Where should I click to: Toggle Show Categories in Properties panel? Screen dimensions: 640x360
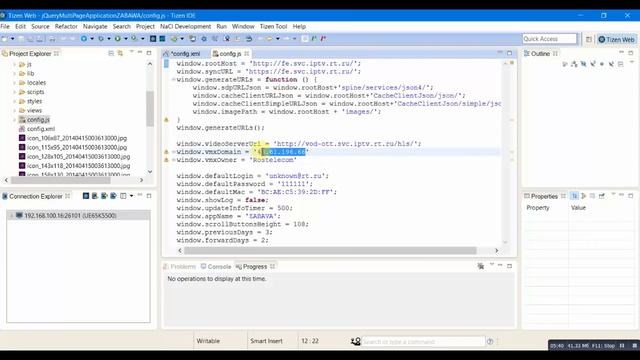574,196
